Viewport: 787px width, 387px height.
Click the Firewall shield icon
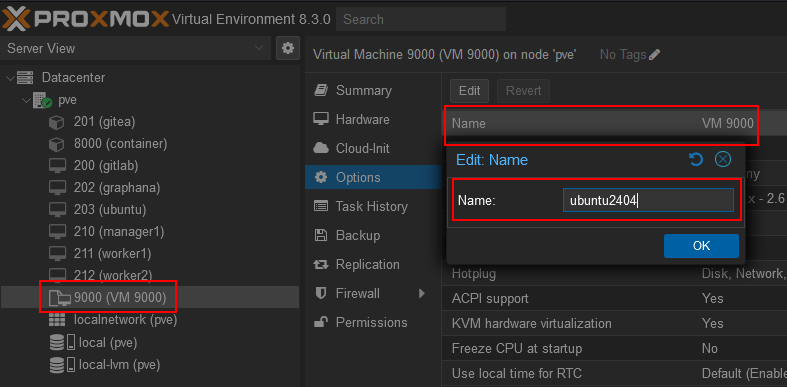pos(321,293)
